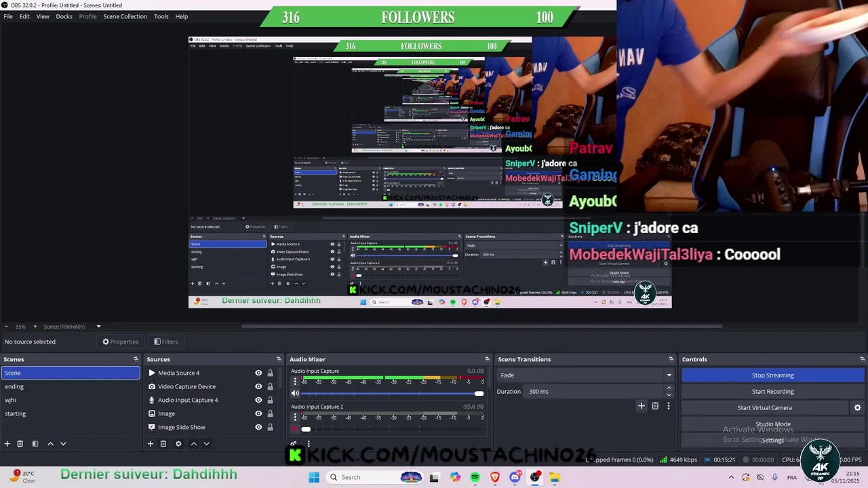Viewport: 868px width, 488px height.
Task: Hide the Image source
Action: click(258, 413)
